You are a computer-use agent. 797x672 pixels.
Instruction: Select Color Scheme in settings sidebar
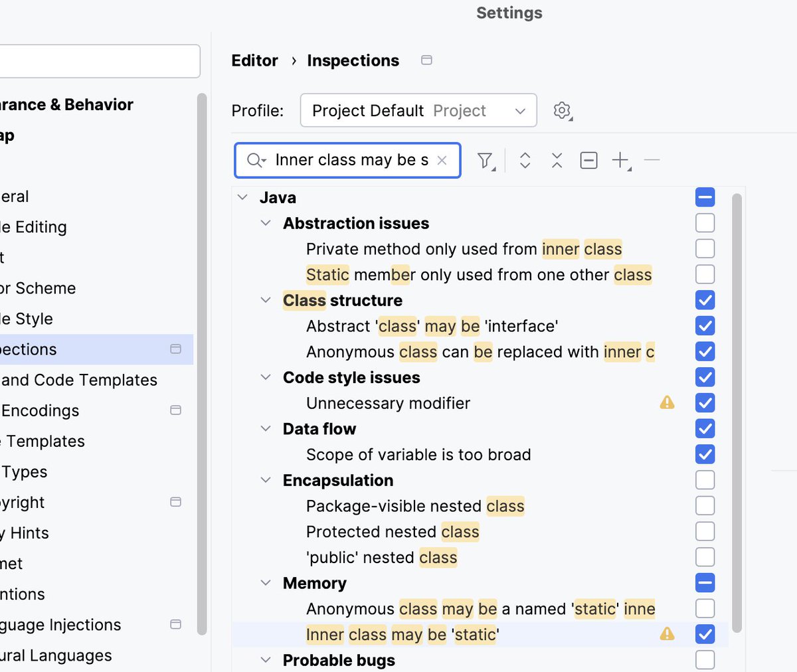point(38,288)
